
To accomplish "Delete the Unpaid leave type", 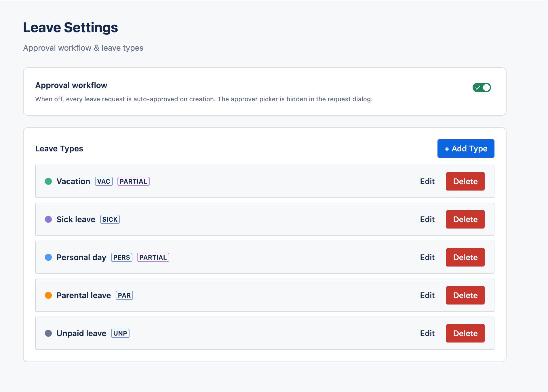I will tap(465, 333).
